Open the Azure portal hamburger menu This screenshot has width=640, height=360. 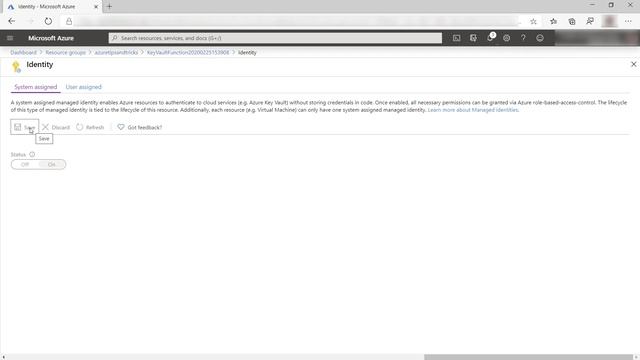pyautogui.click(x=10, y=38)
